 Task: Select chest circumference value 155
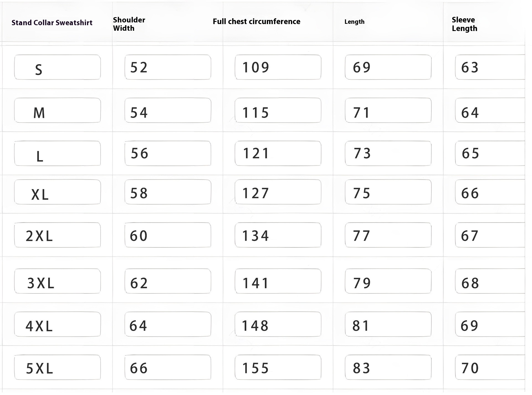[278, 367]
